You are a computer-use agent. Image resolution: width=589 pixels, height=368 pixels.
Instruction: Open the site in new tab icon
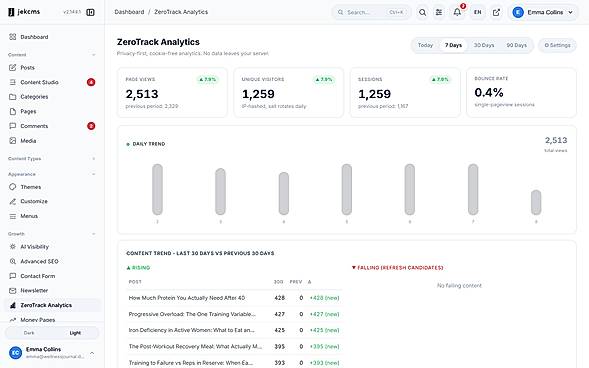(x=496, y=12)
